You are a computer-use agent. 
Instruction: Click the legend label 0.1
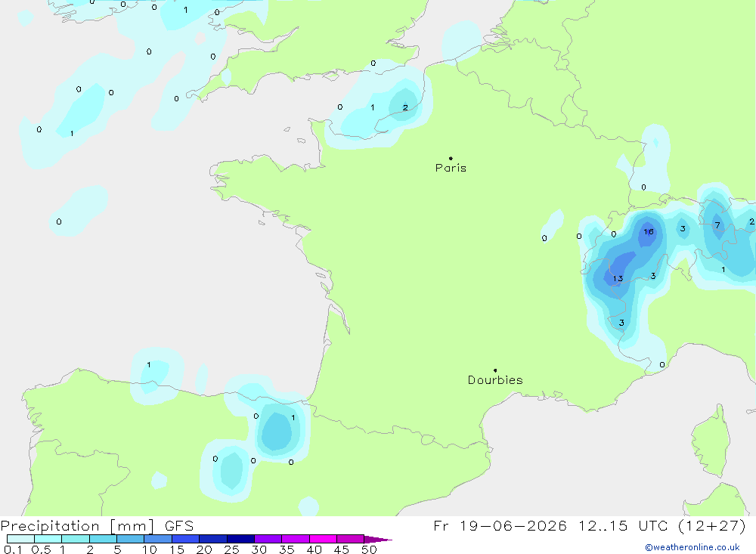(13, 549)
